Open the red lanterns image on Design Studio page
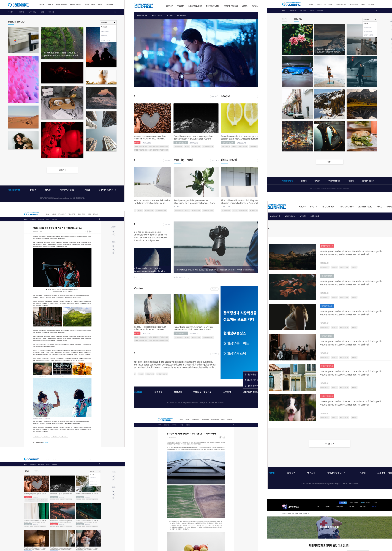 point(62,140)
